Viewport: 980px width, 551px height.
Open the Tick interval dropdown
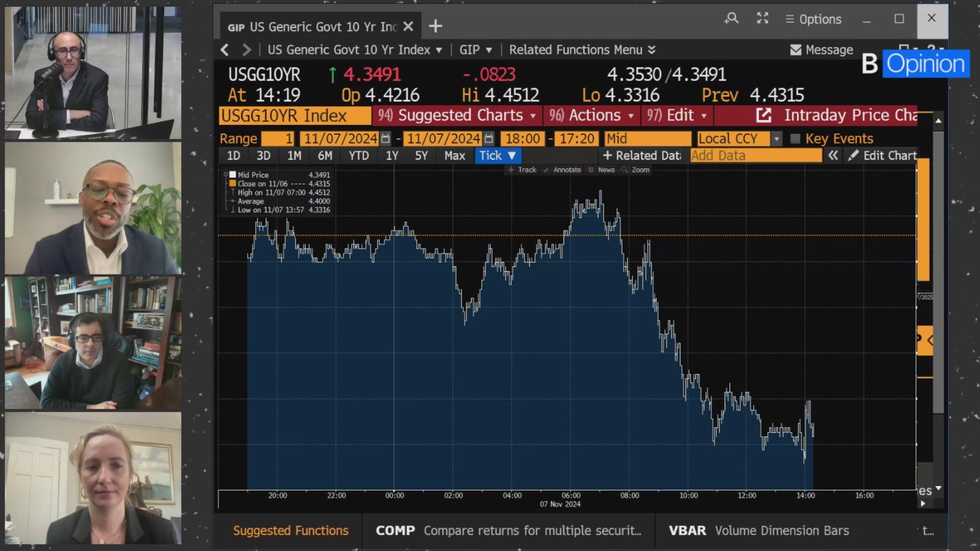pyautogui.click(x=498, y=156)
